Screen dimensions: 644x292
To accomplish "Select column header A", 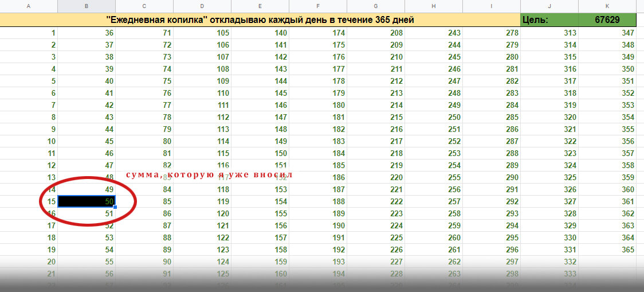I will click(x=29, y=6).
